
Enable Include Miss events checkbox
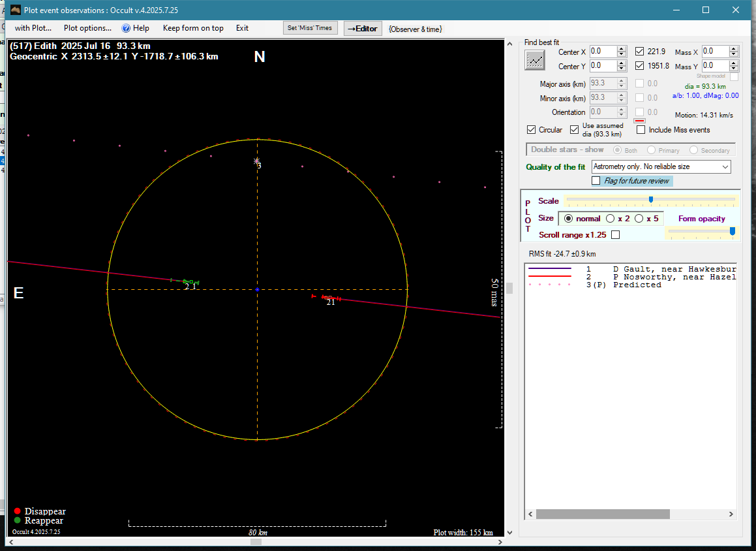pyautogui.click(x=641, y=130)
